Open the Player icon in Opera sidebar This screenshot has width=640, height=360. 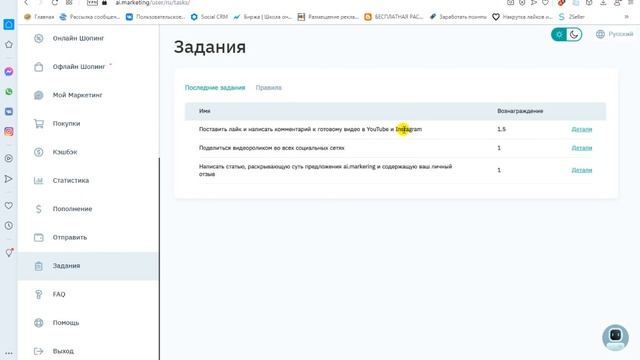click(9, 158)
